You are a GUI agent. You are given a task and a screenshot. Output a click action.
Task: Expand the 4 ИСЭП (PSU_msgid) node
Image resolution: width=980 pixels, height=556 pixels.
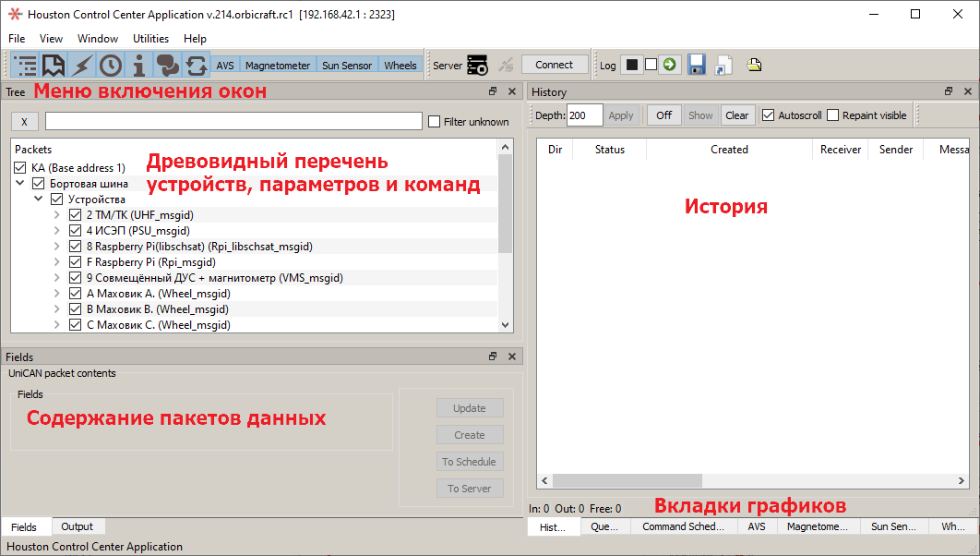[x=58, y=231]
